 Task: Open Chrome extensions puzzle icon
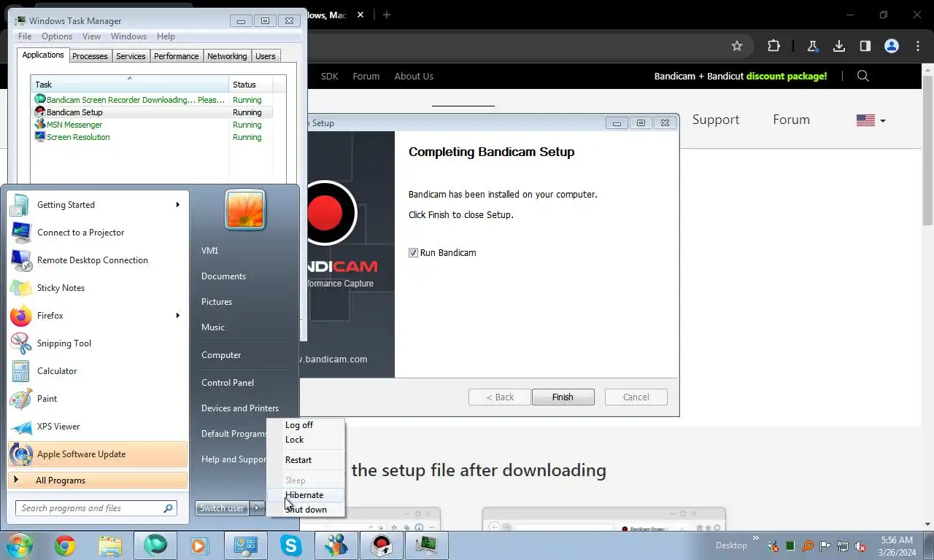(774, 46)
